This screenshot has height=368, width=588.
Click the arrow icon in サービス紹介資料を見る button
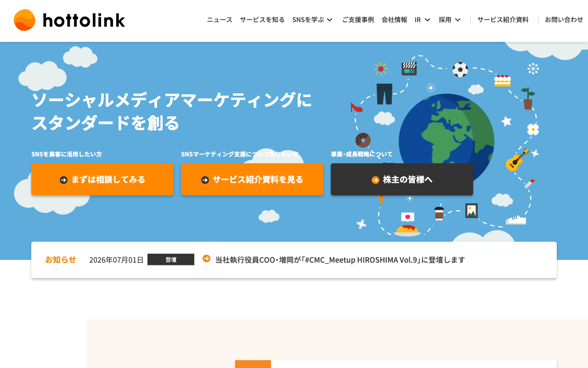(205, 180)
